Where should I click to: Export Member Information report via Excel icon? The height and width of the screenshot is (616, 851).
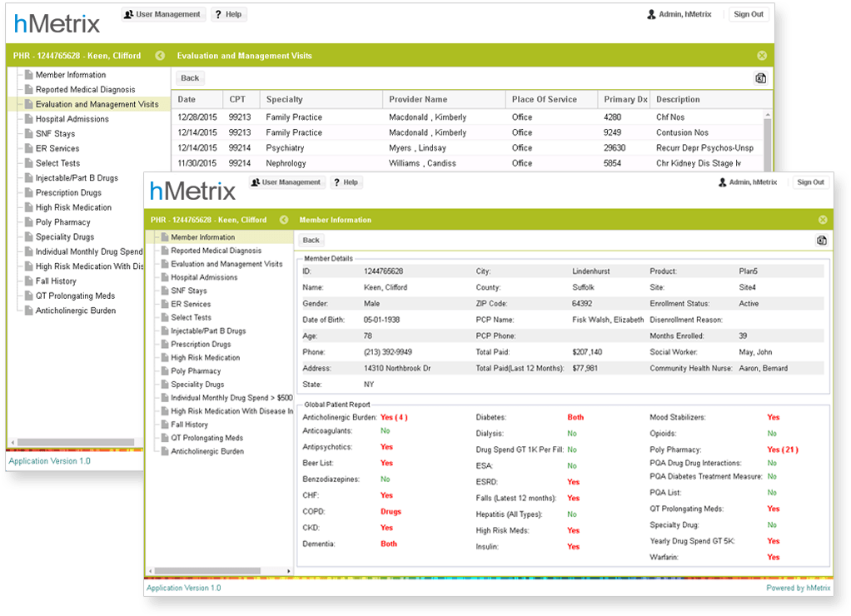pos(822,241)
